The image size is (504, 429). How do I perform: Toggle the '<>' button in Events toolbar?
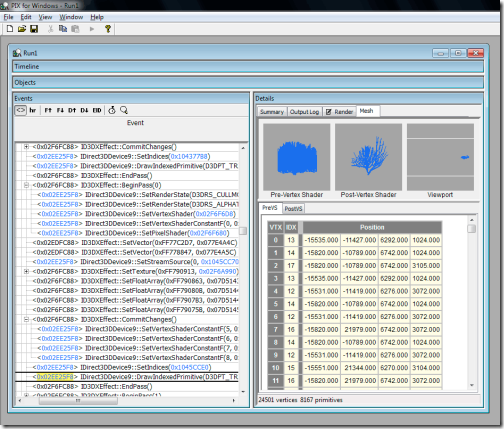[x=21, y=110]
